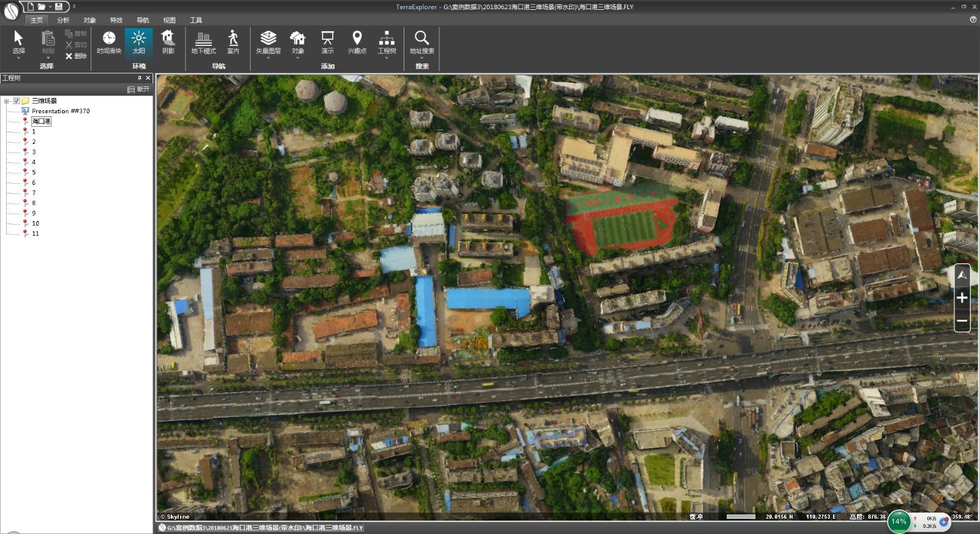The height and width of the screenshot is (534, 980).
Task: Open the quick access toolbar customize arrow
Action: pyautogui.click(x=74, y=7)
